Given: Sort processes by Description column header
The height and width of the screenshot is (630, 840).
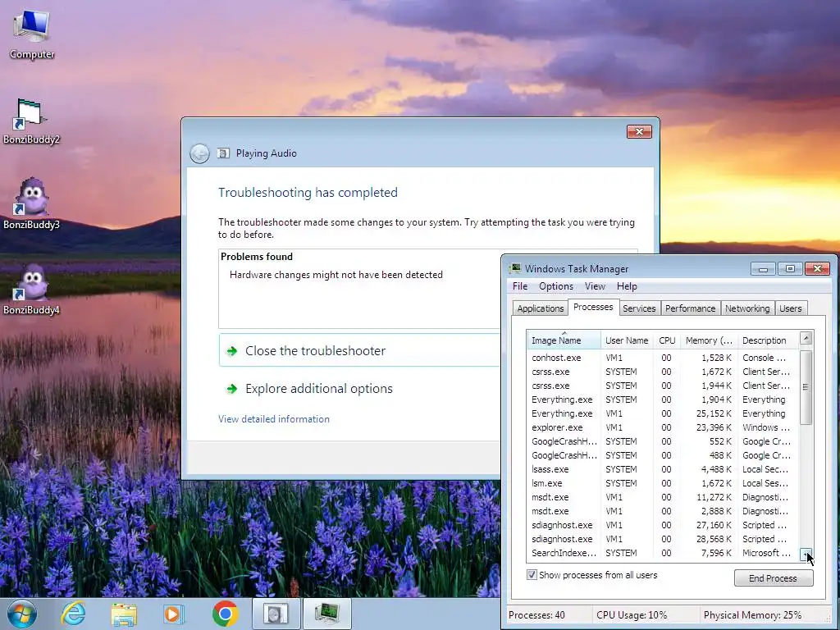Looking at the screenshot, I should [x=768, y=340].
